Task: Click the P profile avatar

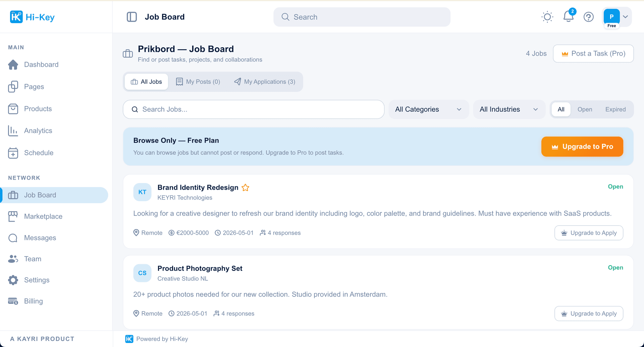Action: click(611, 17)
